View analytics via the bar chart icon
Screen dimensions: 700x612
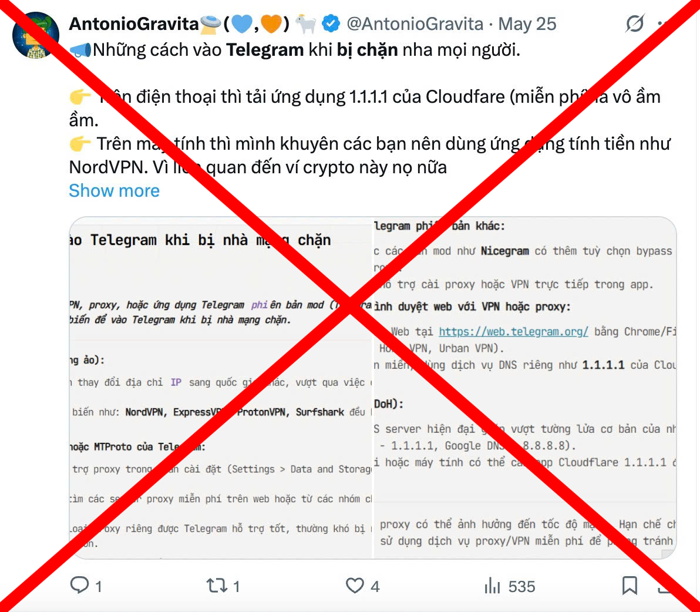[493, 585]
